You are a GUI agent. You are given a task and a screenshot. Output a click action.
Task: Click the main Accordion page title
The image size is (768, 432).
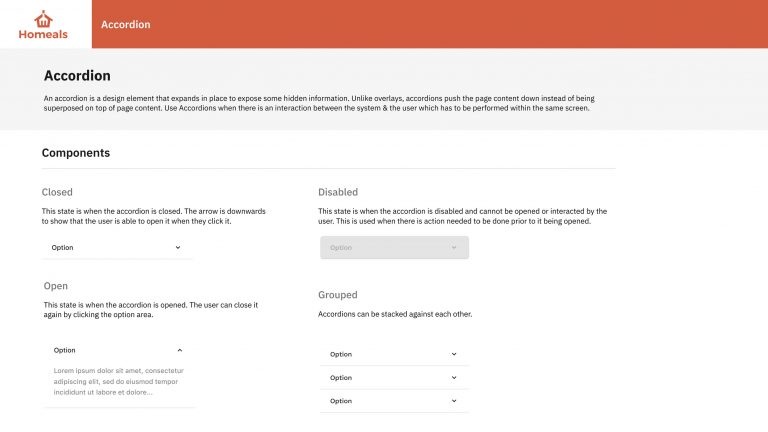(77, 75)
